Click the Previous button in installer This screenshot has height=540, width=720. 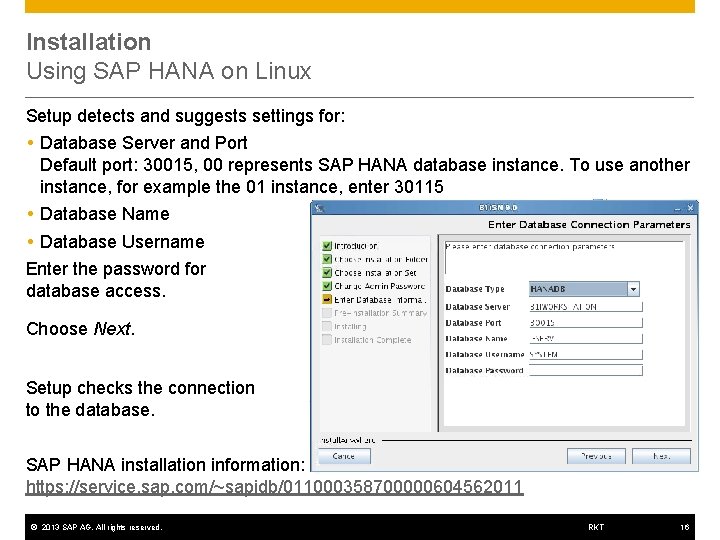[x=596, y=456]
